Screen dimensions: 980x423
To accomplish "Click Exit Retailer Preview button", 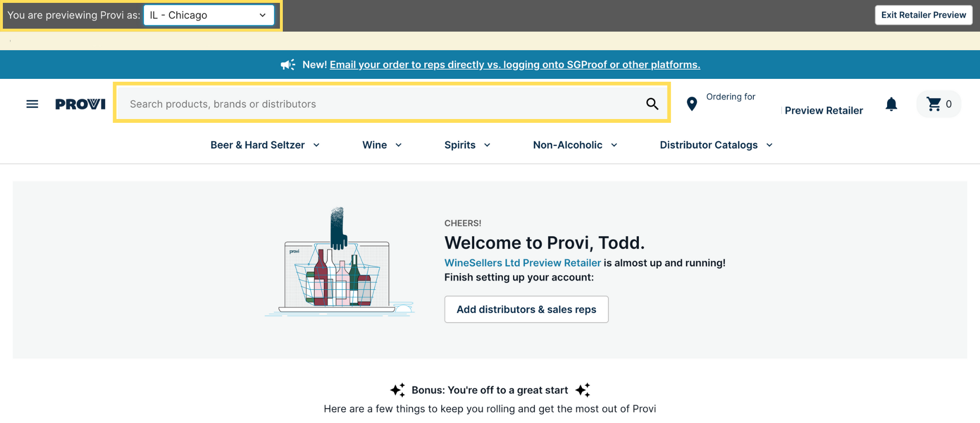I will [x=924, y=15].
